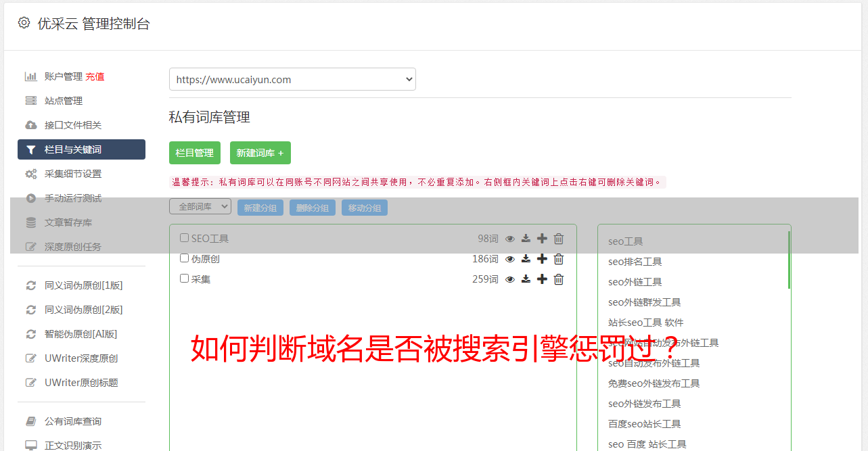Click the chart icon for 账户管理
The width and height of the screenshot is (868, 451).
31,76
